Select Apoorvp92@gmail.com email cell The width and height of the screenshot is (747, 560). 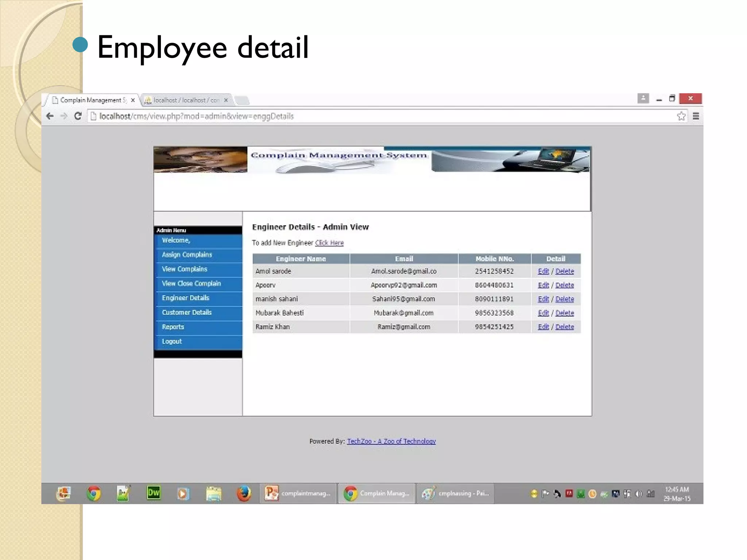tap(404, 285)
